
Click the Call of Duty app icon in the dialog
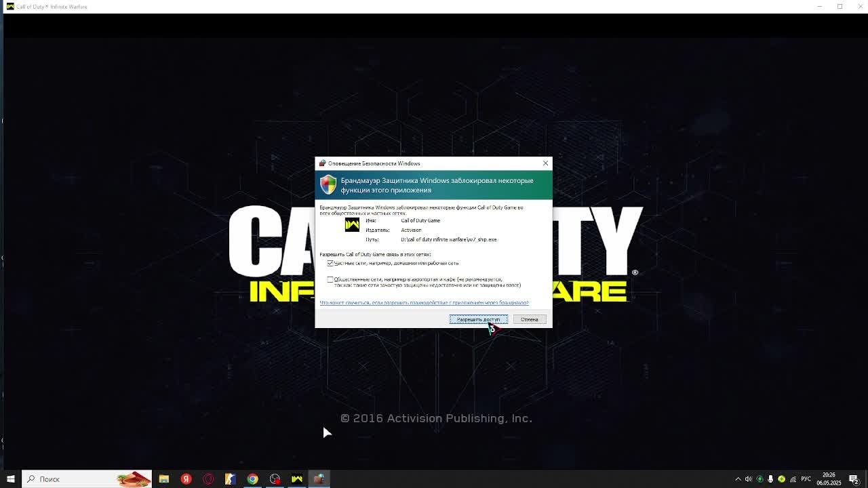(x=352, y=224)
